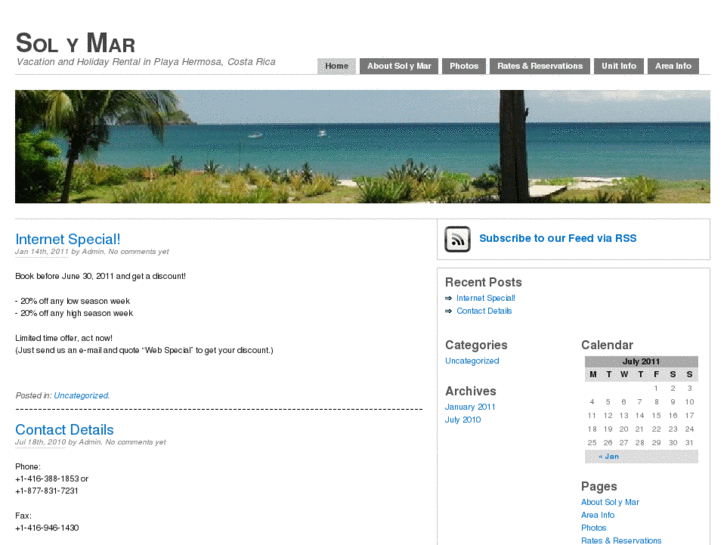Click the Subscribe to our Feed via RSS link
The image size is (727, 545).
pyautogui.click(x=558, y=238)
